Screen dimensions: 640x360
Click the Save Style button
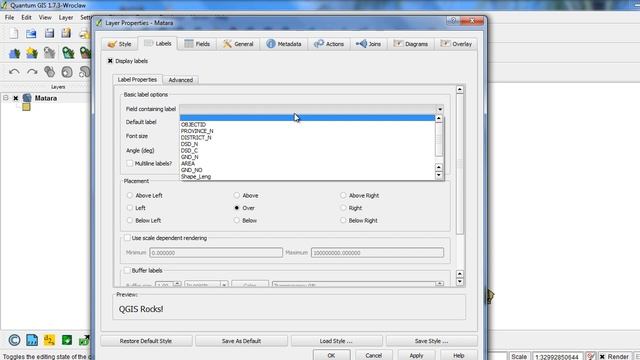point(431,341)
